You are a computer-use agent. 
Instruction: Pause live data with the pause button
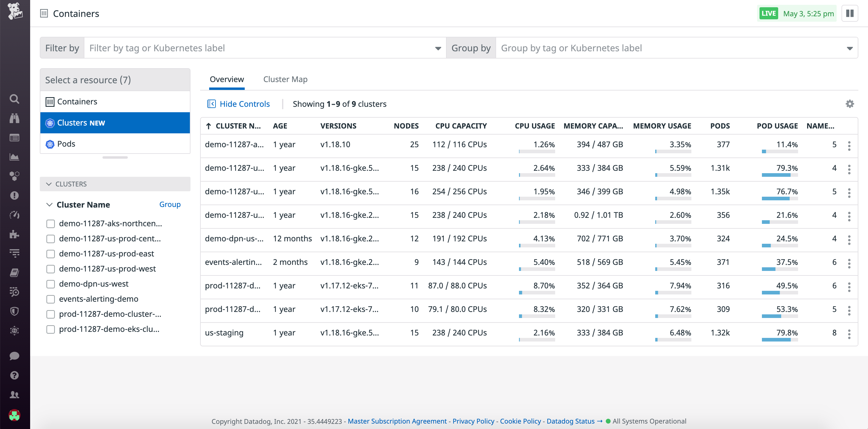coord(850,13)
